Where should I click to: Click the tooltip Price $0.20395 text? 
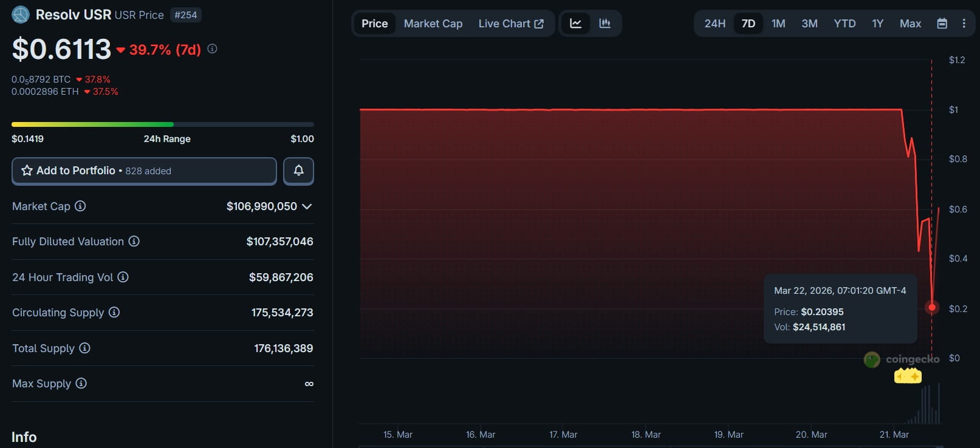[x=809, y=312]
